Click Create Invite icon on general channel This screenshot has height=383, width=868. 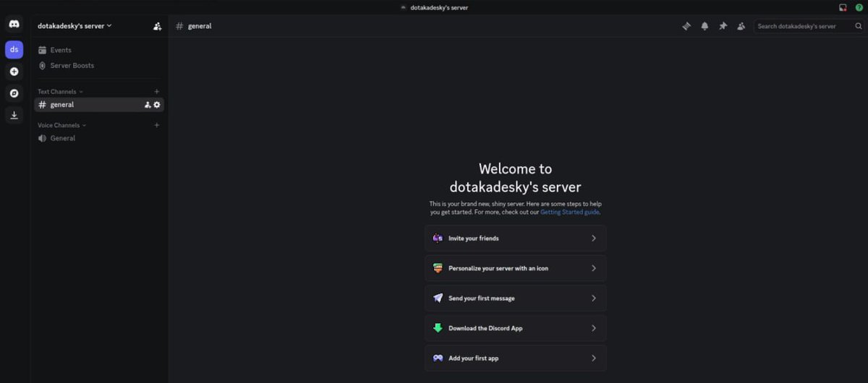click(x=148, y=105)
